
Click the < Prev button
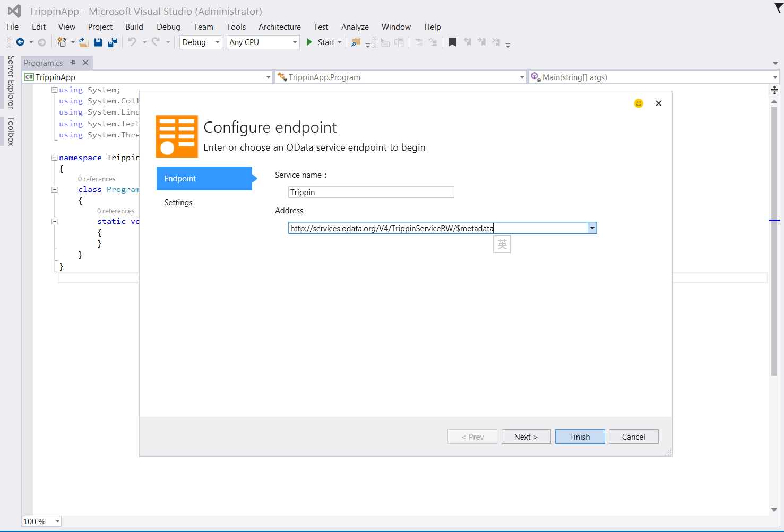coord(472,437)
